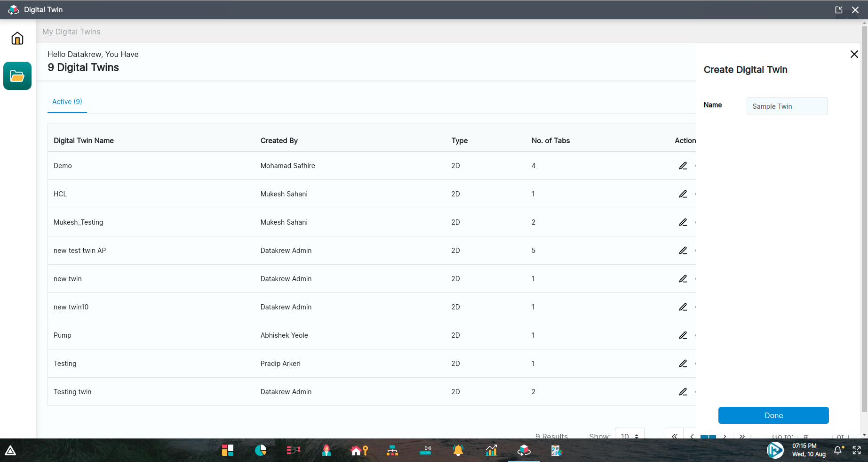Click the Digital Twin Name column header
This screenshot has width=868, height=462.
[x=84, y=141]
